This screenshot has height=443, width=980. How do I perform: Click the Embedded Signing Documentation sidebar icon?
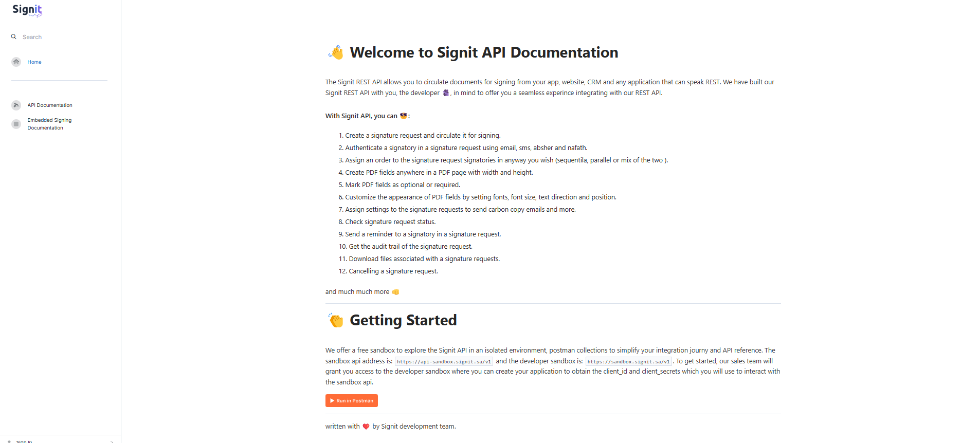point(16,124)
